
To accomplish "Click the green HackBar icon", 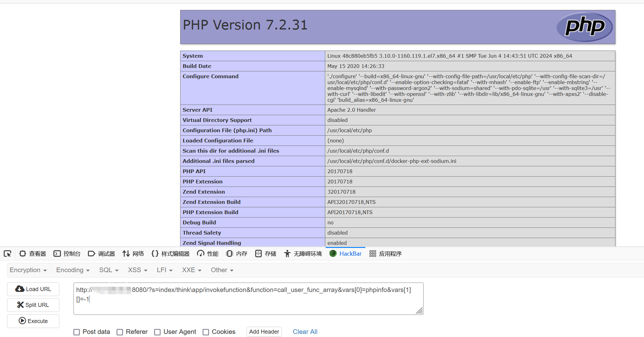I will point(333,254).
